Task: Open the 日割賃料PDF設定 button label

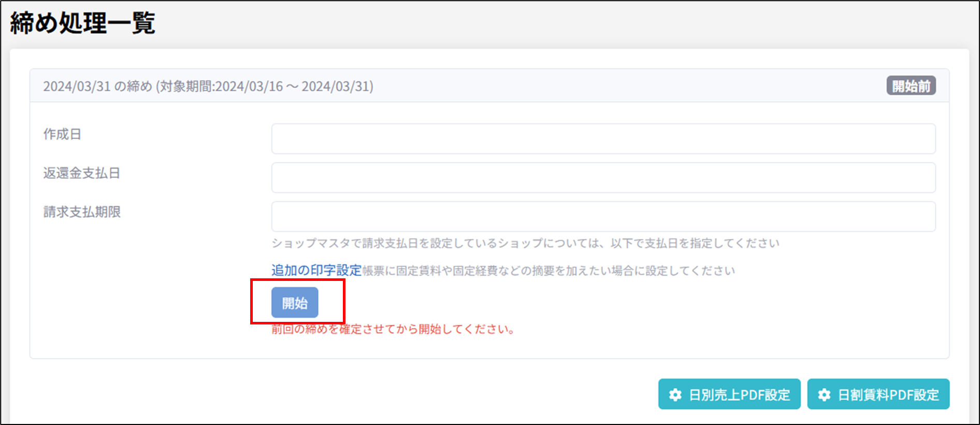Action: point(888,395)
